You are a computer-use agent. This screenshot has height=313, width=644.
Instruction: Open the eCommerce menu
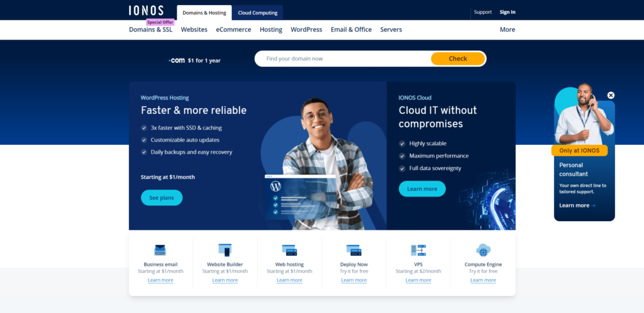[234, 30]
